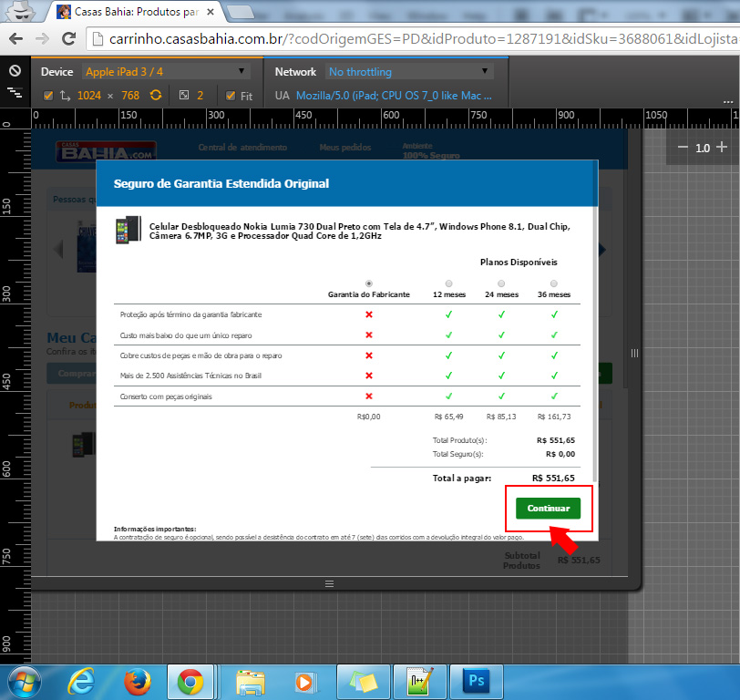Open the media queries toggle icon
The height and width of the screenshot is (700, 740).
click(15, 93)
